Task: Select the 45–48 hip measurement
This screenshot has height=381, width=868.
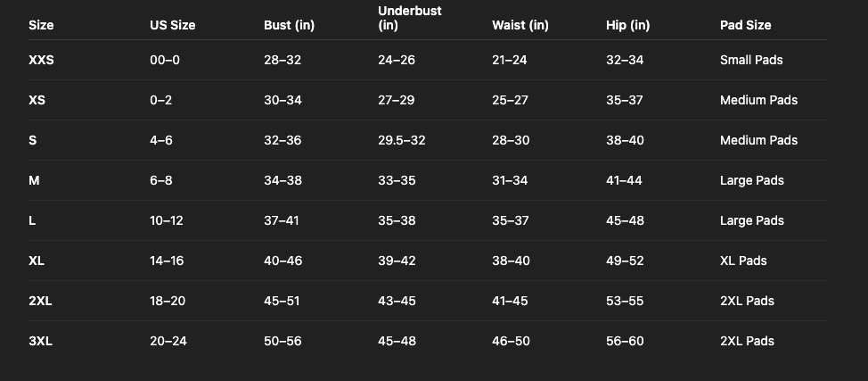Action: tap(625, 220)
